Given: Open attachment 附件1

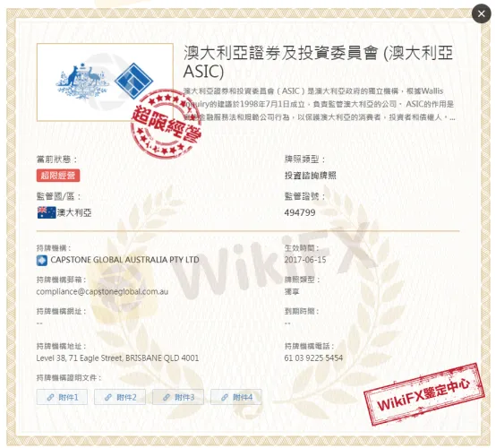Looking at the screenshot, I should tap(62, 397).
